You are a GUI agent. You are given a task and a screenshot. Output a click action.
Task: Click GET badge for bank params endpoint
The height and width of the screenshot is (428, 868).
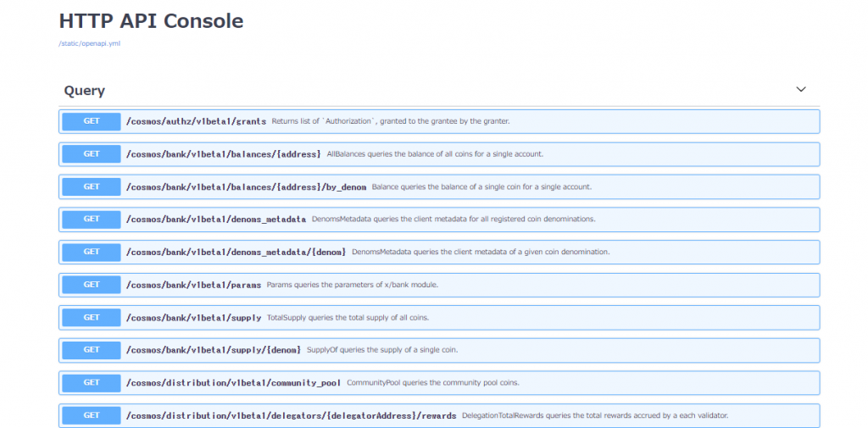(92, 285)
